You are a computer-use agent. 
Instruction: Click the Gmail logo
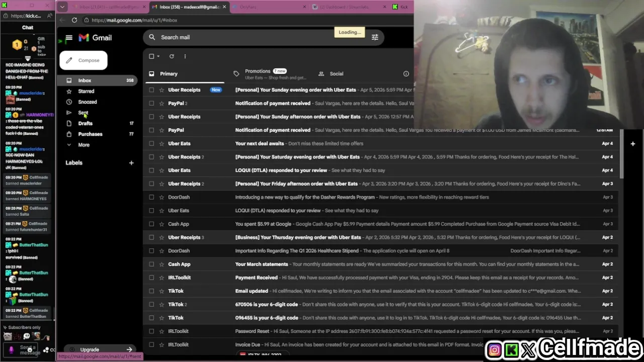point(96,38)
